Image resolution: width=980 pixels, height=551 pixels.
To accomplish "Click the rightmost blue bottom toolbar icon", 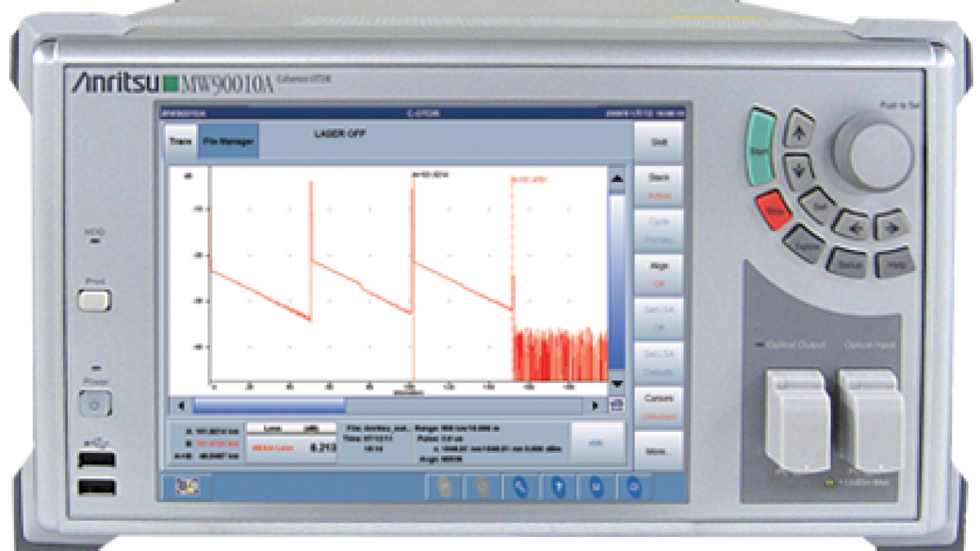I will [x=634, y=487].
